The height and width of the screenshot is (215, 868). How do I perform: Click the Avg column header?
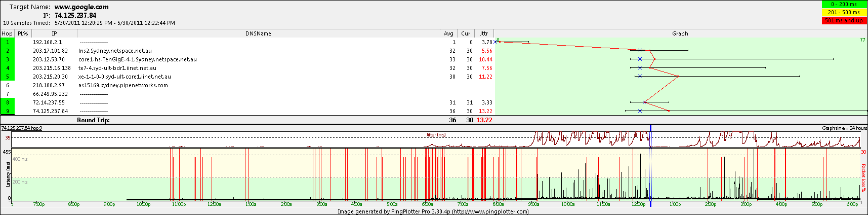pos(448,33)
